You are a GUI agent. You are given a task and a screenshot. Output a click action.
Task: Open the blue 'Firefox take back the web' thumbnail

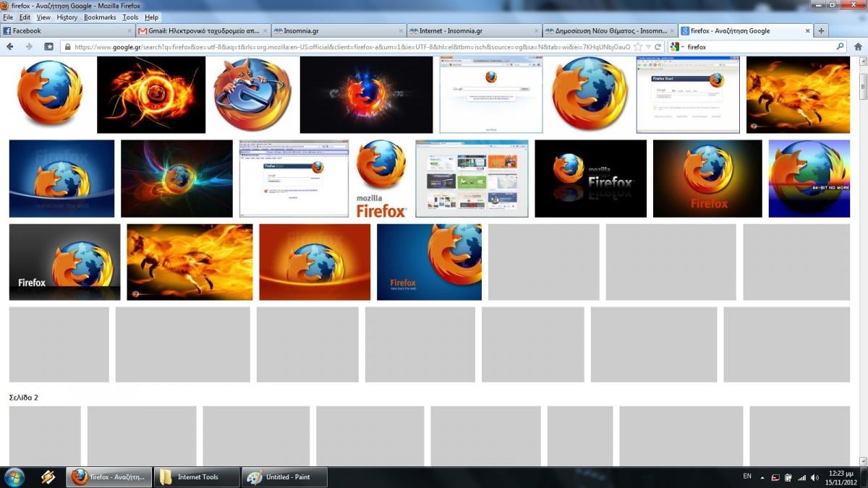coord(429,262)
